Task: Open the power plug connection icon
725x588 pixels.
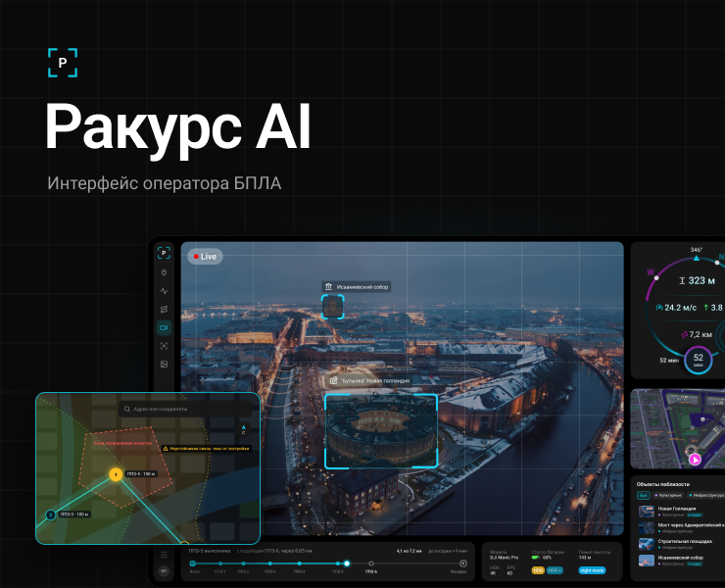Action: [164, 272]
